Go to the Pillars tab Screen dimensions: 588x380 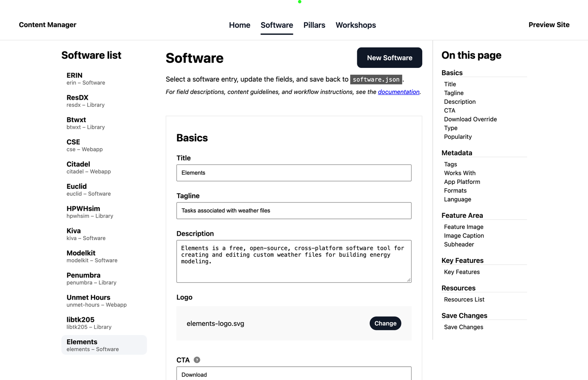coord(314,25)
